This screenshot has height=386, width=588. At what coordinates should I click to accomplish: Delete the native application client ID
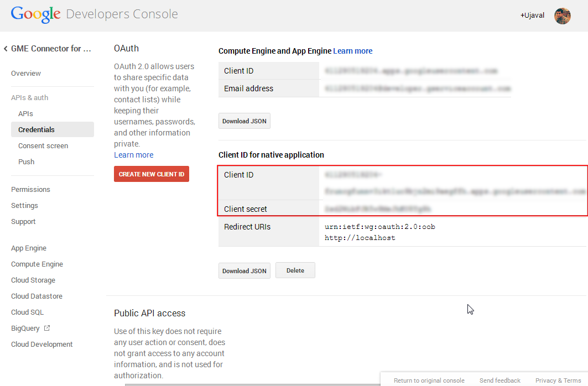coord(295,270)
